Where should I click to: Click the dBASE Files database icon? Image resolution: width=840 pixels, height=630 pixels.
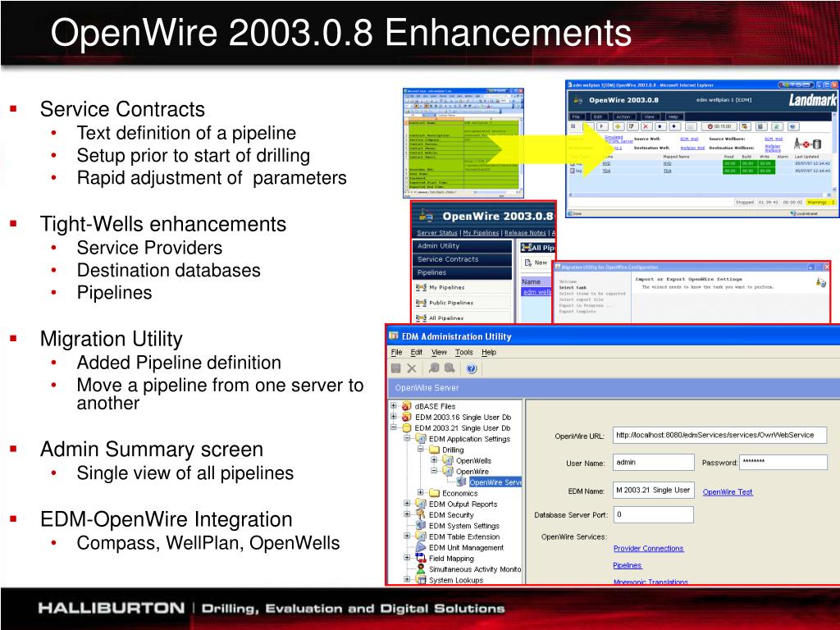pos(407,406)
